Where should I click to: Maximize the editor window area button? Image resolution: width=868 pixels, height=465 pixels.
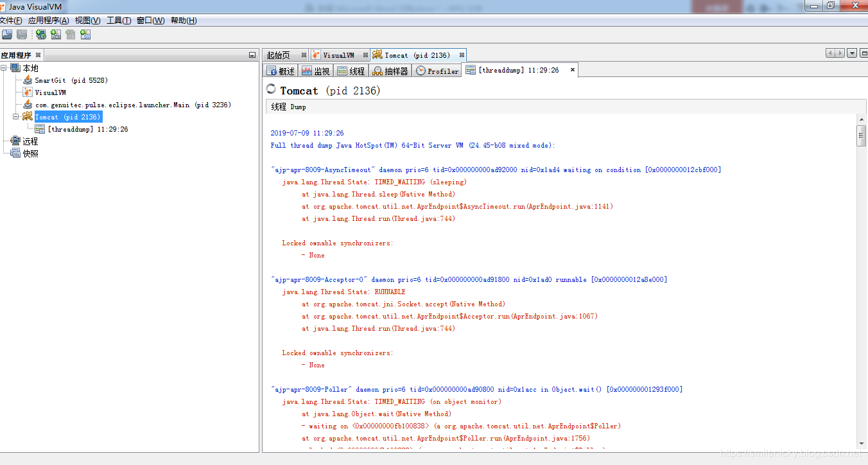click(863, 53)
